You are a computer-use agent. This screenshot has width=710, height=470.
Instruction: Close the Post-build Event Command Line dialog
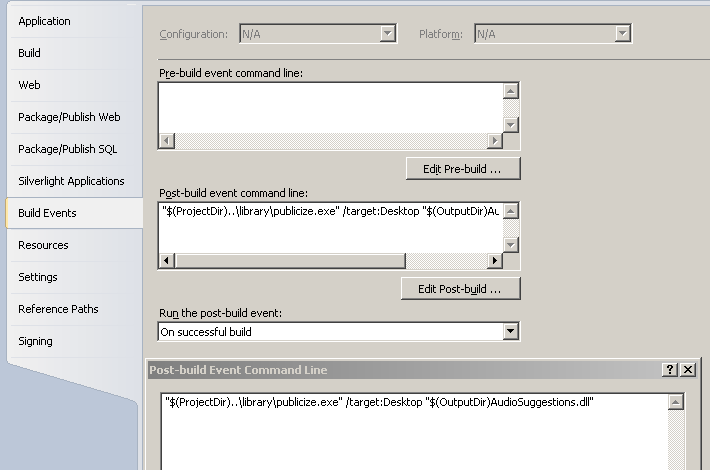[x=688, y=369]
